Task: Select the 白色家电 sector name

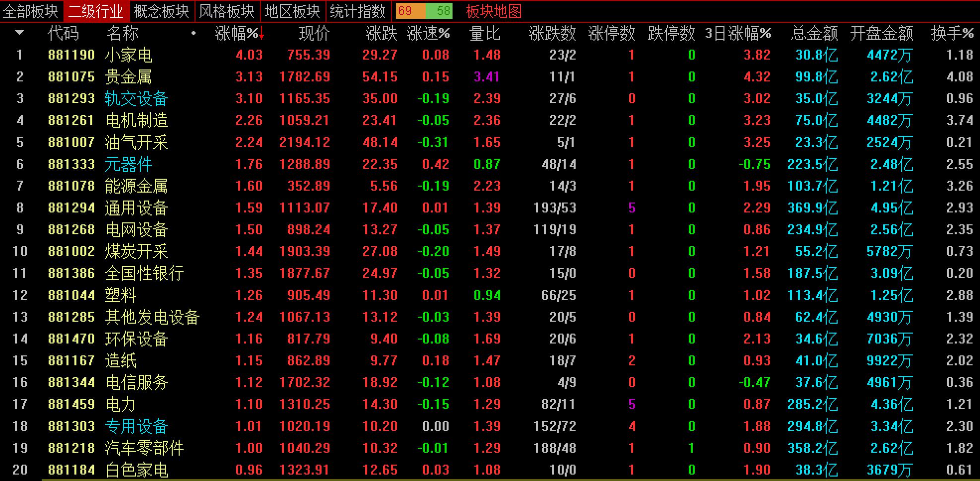Action: pyautogui.click(x=136, y=470)
